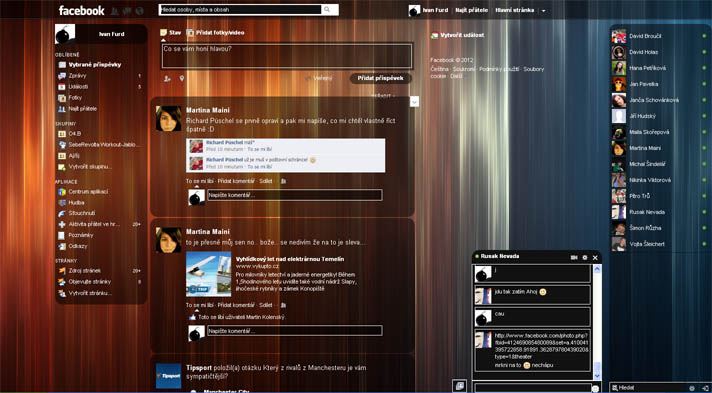Open messages icon in header
The width and height of the screenshot is (712, 393).
(127, 11)
